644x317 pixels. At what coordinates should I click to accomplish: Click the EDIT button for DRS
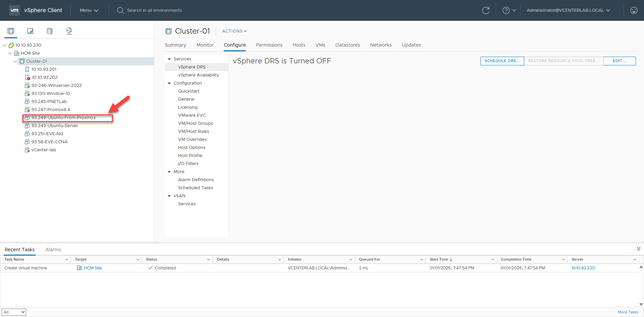619,61
